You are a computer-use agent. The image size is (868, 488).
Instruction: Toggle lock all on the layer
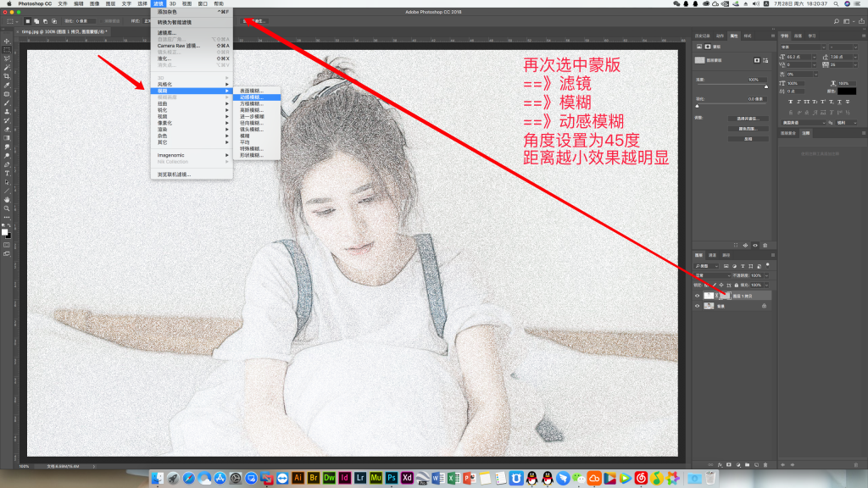coord(737,286)
